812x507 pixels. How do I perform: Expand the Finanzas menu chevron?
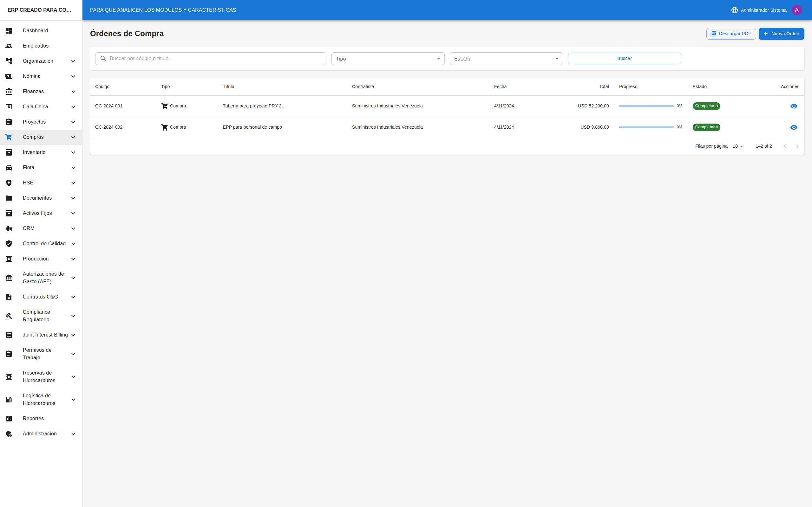coord(73,92)
